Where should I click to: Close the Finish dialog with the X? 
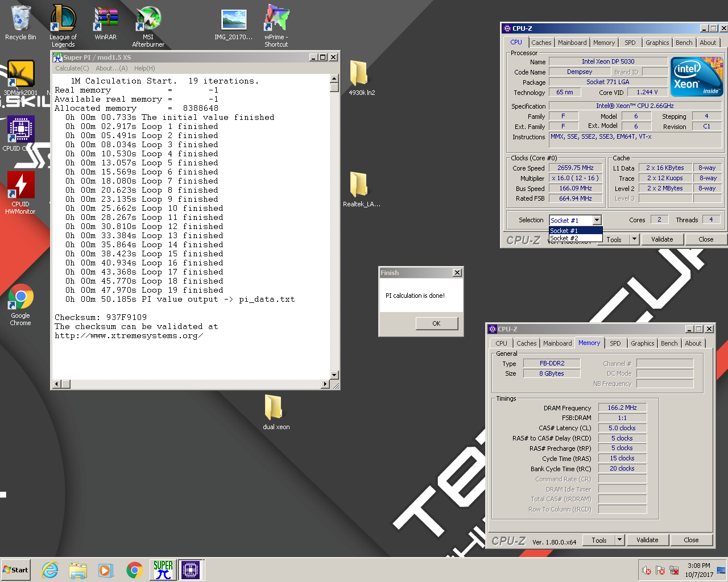(x=457, y=273)
